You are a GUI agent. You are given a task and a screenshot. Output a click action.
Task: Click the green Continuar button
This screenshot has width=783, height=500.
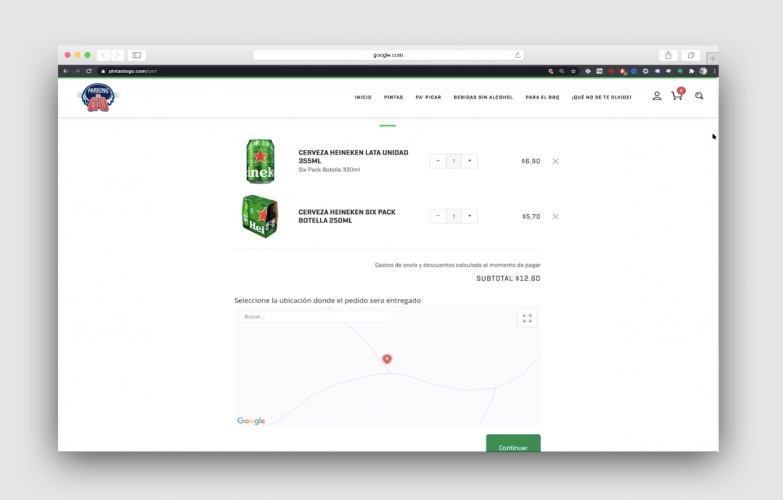(513, 444)
